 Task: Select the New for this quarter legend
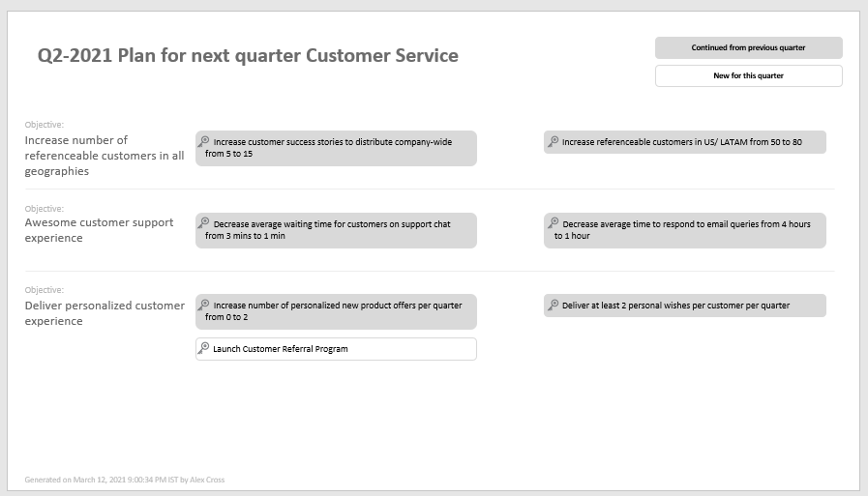pos(748,75)
